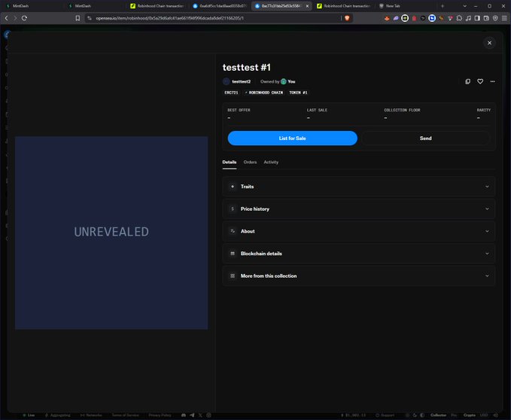Expand the Blockchain details chevron

[487, 254]
